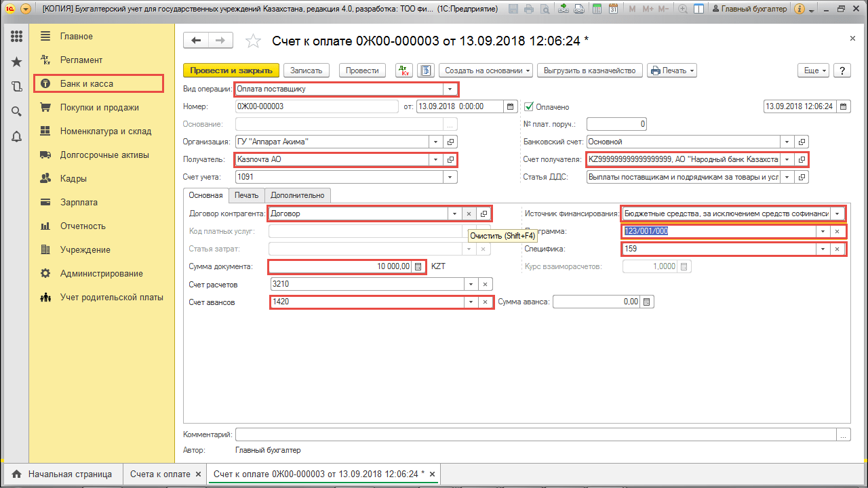Open the calendar icon in title bar
868x488 pixels.
(x=613, y=9)
